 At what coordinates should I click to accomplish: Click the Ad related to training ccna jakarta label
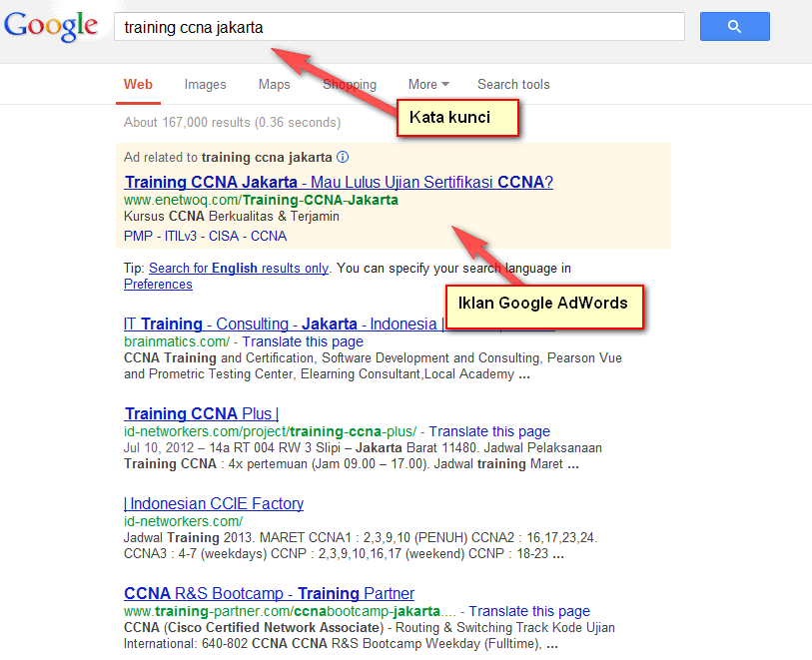tap(228, 158)
